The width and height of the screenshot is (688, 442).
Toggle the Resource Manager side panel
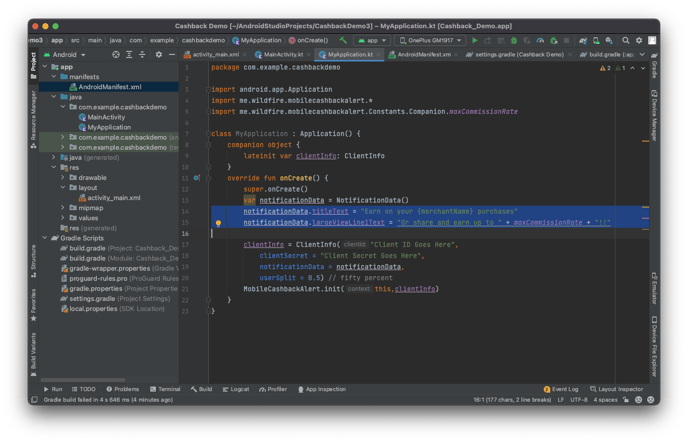pos(32,108)
